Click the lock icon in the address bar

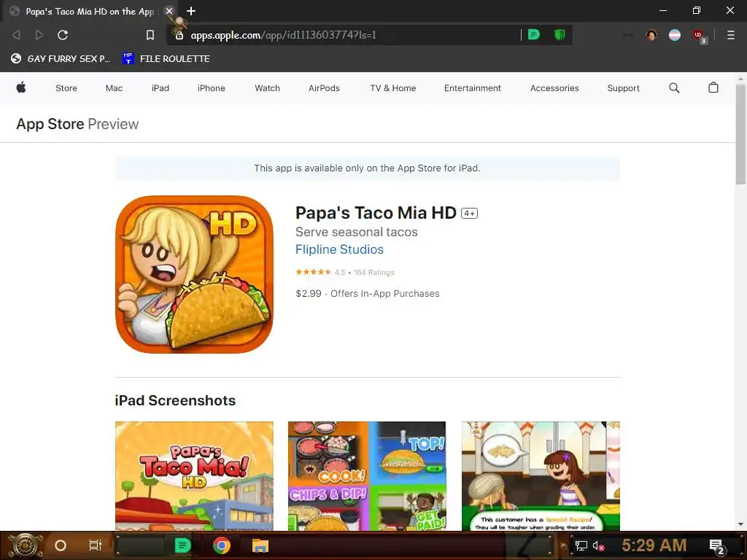pos(179,35)
